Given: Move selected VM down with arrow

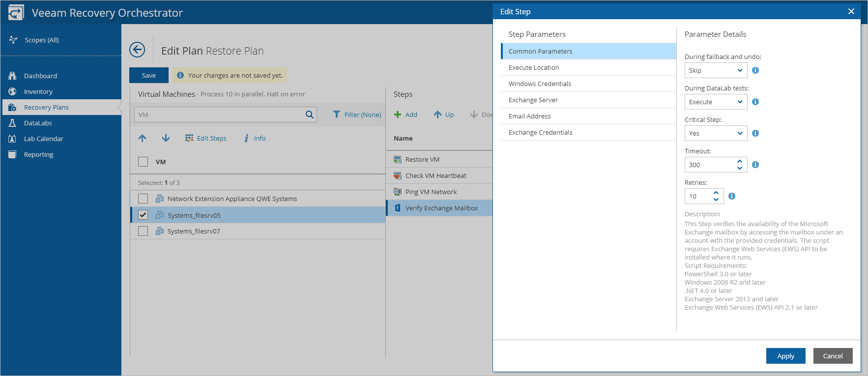Looking at the screenshot, I should [x=166, y=138].
